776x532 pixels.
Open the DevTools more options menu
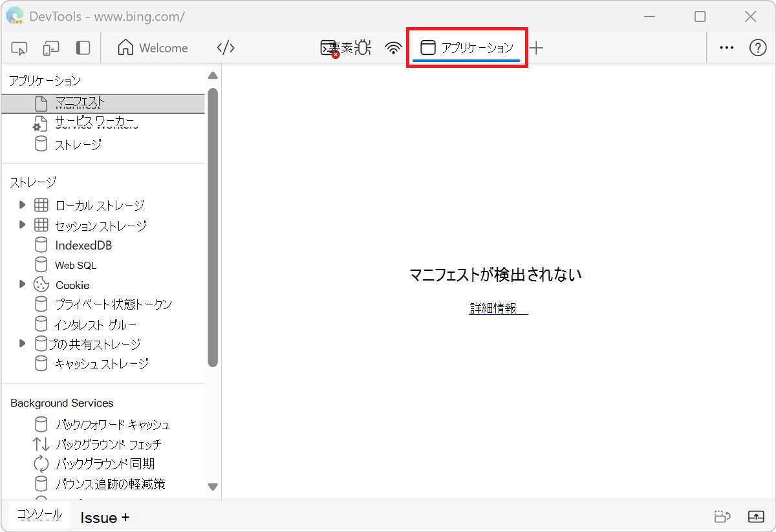coord(726,47)
